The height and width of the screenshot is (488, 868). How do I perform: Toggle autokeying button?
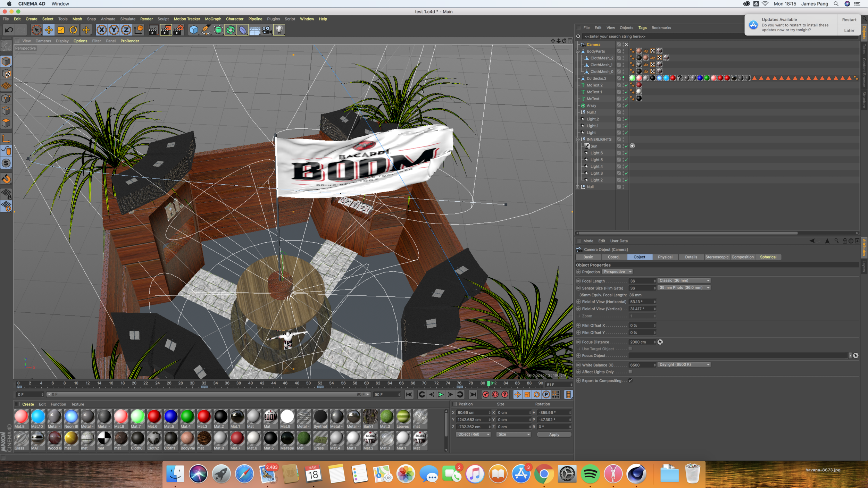(495, 394)
